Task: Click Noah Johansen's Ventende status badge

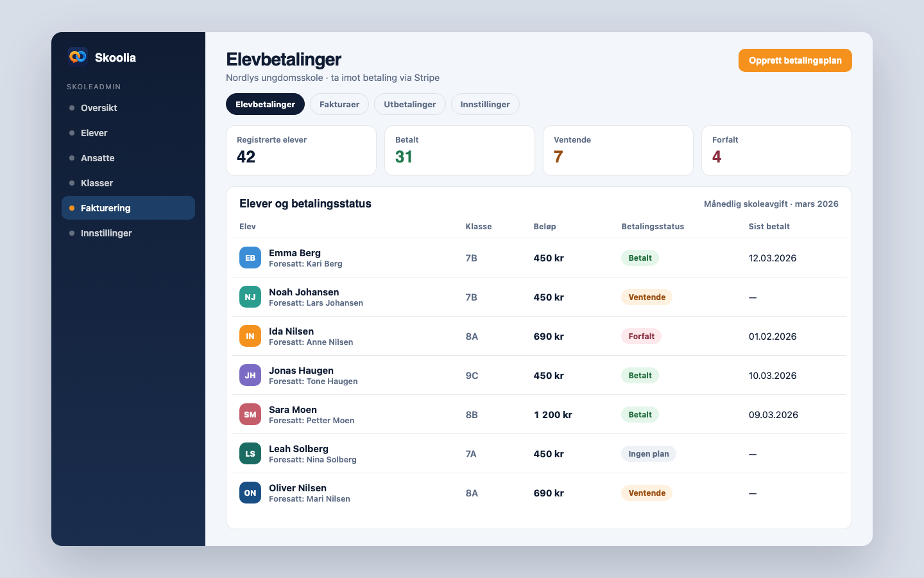Action: [x=647, y=297]
